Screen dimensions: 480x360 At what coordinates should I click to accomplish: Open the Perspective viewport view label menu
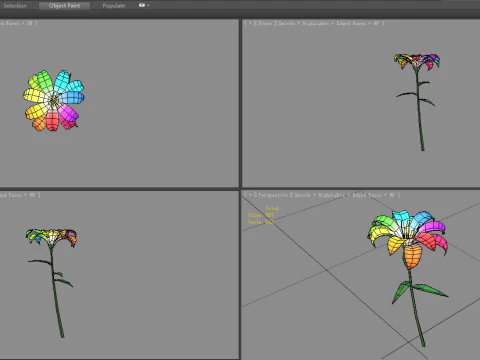pyautogui.click(x=273, y=195)
